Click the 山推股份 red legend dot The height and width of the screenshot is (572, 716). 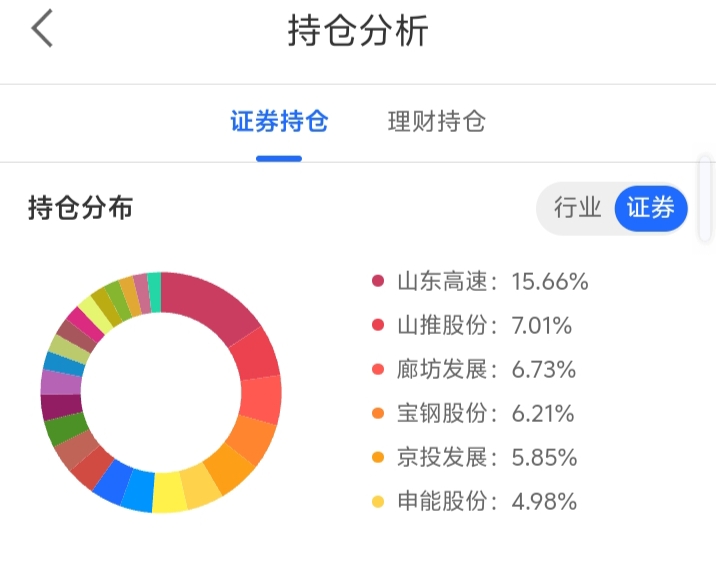click(378, 325)
